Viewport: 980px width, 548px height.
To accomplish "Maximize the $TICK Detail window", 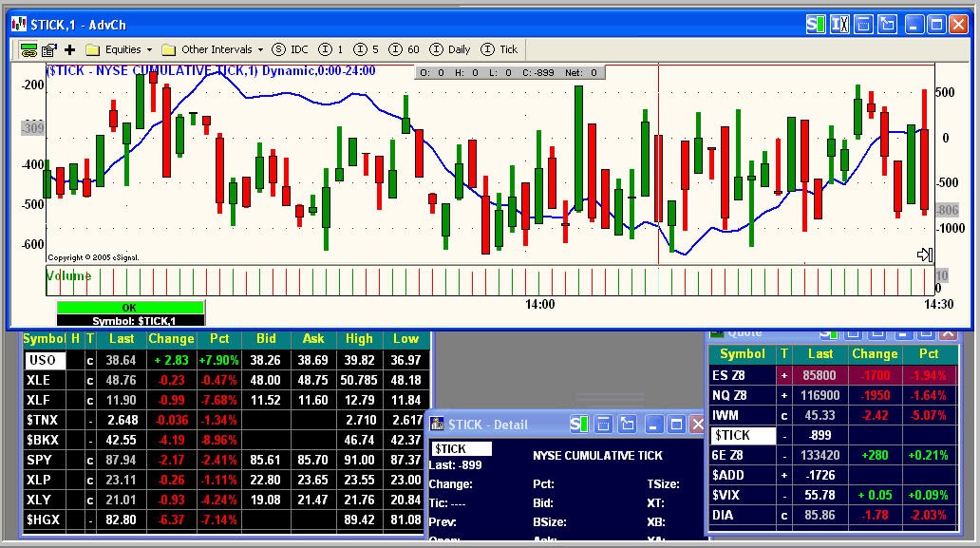I will pyautogui.click(x=676, y=425).
